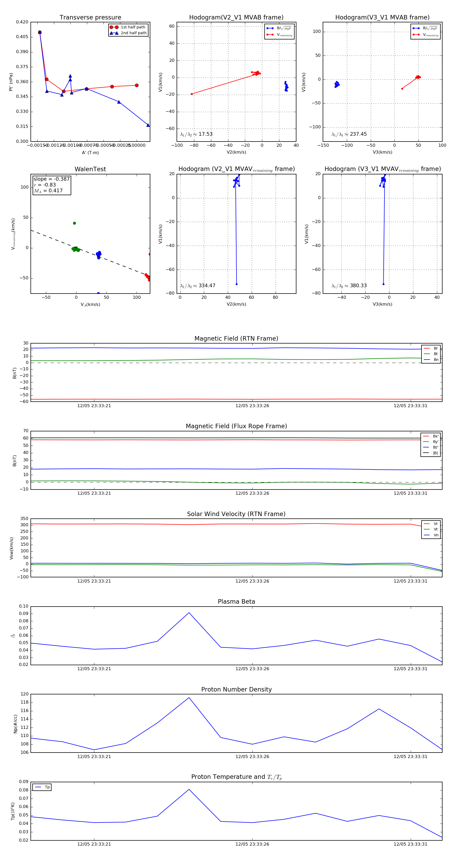Click the 'Np(#/cc)' y-axis label
The height and width of the screenshot is (868, 473).
[x=15, y=723]
